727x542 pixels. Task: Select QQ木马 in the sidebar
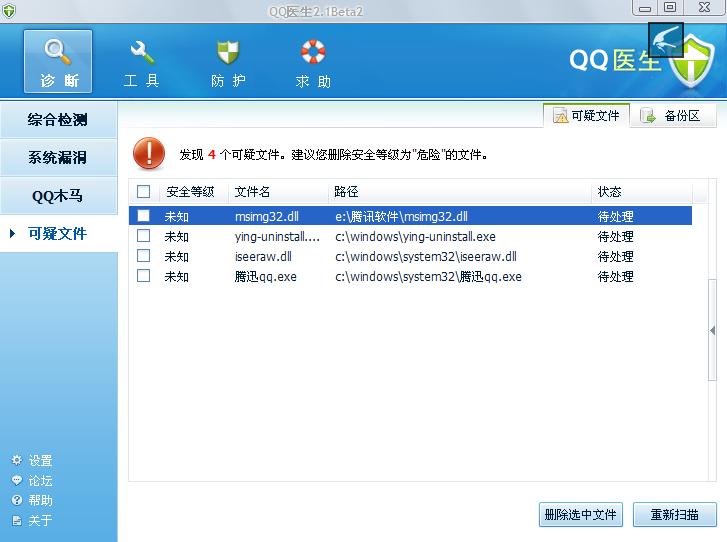coord(58,196)
